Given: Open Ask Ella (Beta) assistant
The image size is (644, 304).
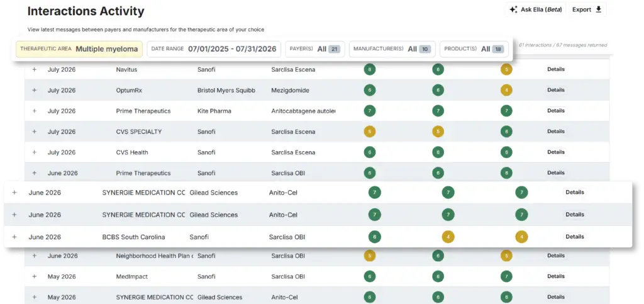Looking at the screenshot, I should 536,10.
